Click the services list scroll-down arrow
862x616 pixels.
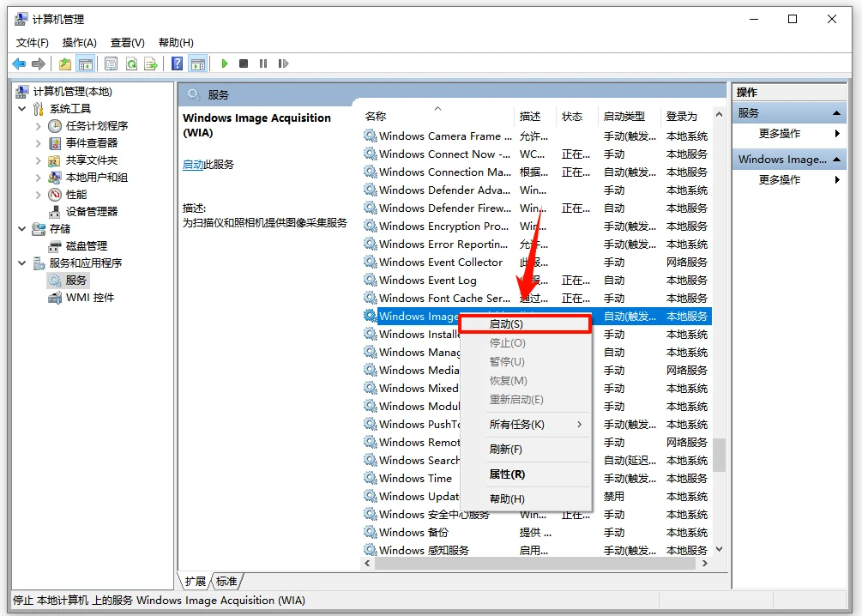(719, 549)
